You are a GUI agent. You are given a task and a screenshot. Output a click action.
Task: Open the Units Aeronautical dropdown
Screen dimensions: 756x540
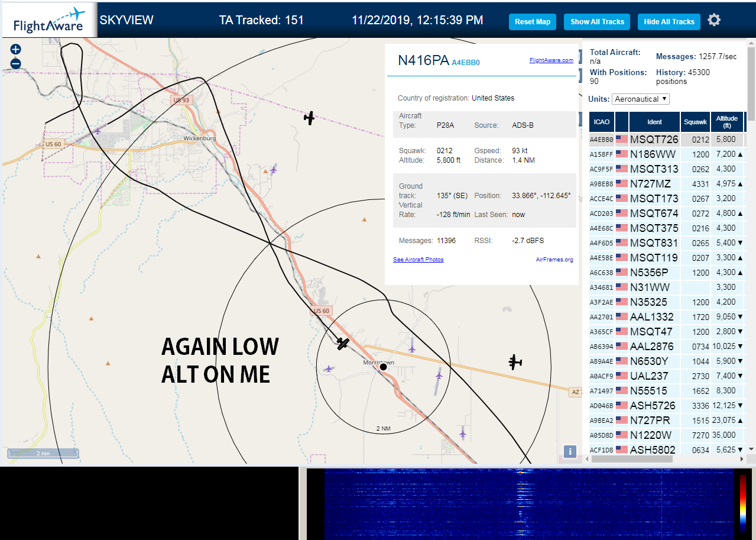click(641, 99)
